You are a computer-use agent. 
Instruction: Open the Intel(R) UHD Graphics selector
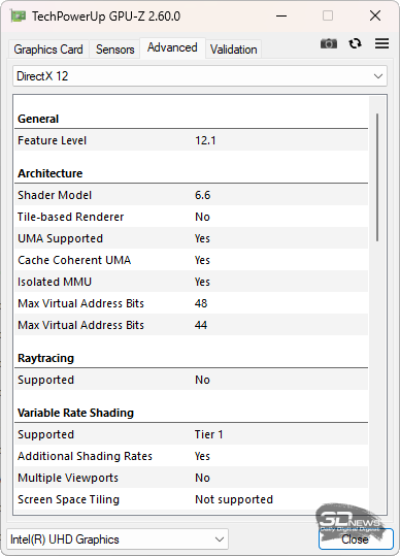pyautogui.click(x=117, y=539)
